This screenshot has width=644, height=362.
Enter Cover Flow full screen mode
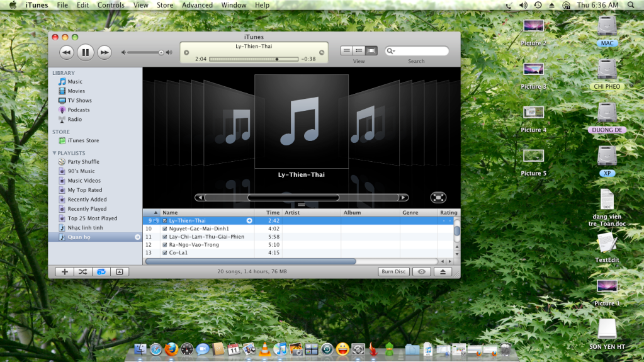pos(438,198)
